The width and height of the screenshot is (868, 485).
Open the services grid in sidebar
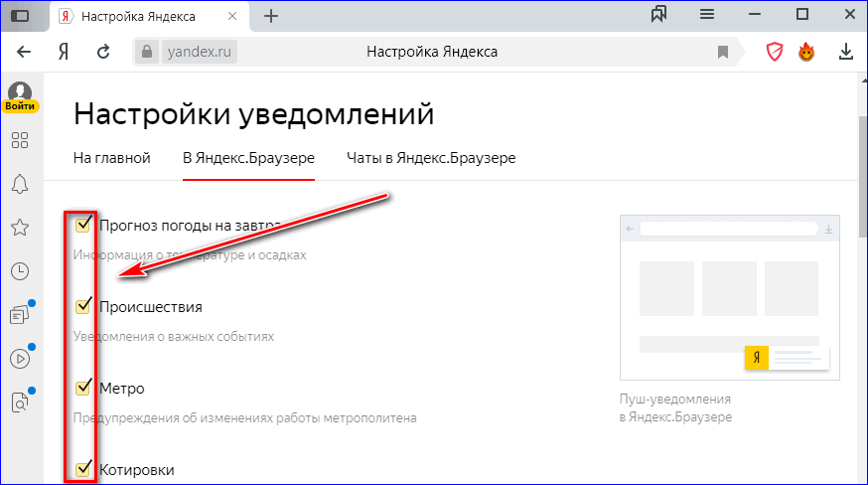(20, 140)
